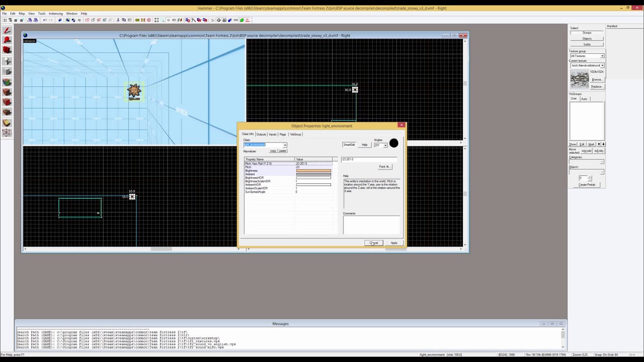Switch to the Inputs tab

click(x=273, y=134)
